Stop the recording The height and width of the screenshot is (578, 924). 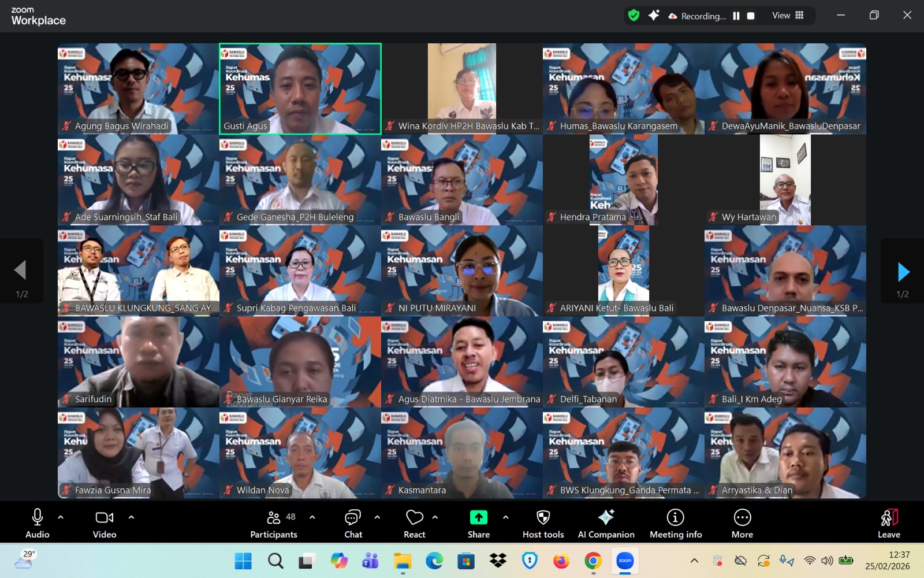point(751,16)
